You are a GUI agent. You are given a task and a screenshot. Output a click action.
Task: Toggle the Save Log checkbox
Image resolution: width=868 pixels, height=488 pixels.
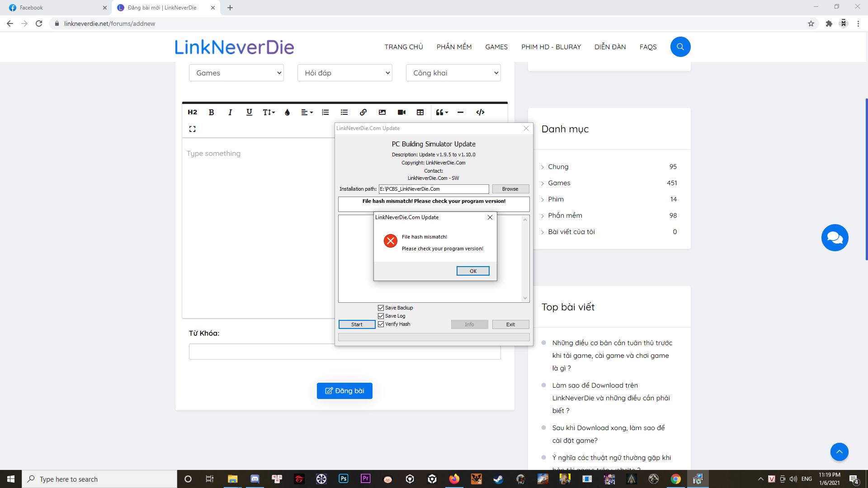pos(381,316)
